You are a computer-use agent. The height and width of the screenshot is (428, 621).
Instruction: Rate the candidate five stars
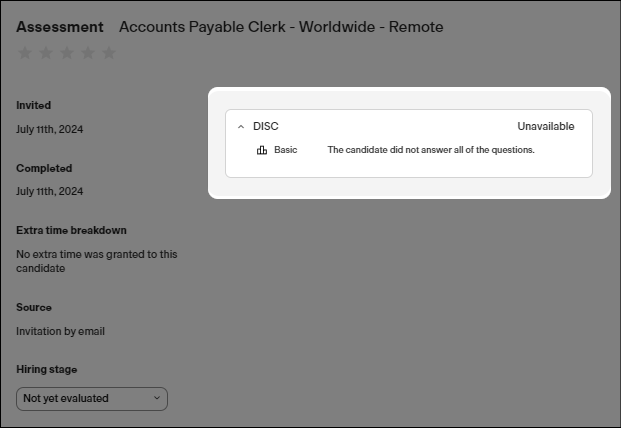[109, 53]
